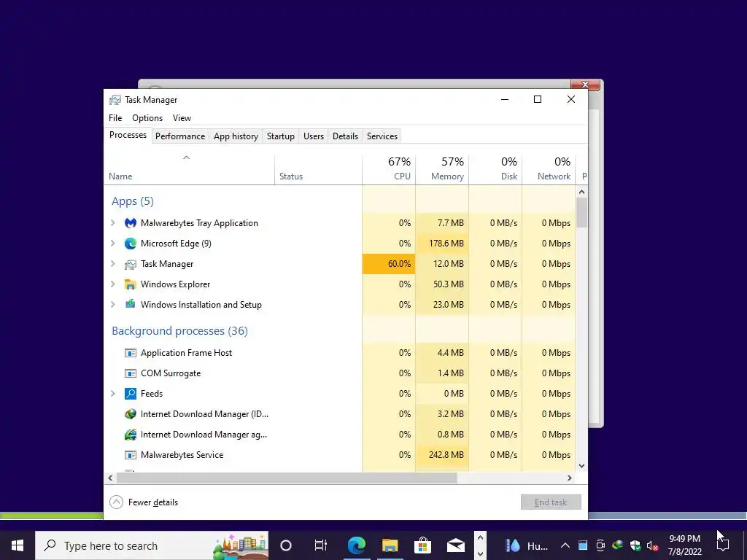Click the Internet Download Manager (ID... icon
747x560 pixels.
tap(130, 414)
